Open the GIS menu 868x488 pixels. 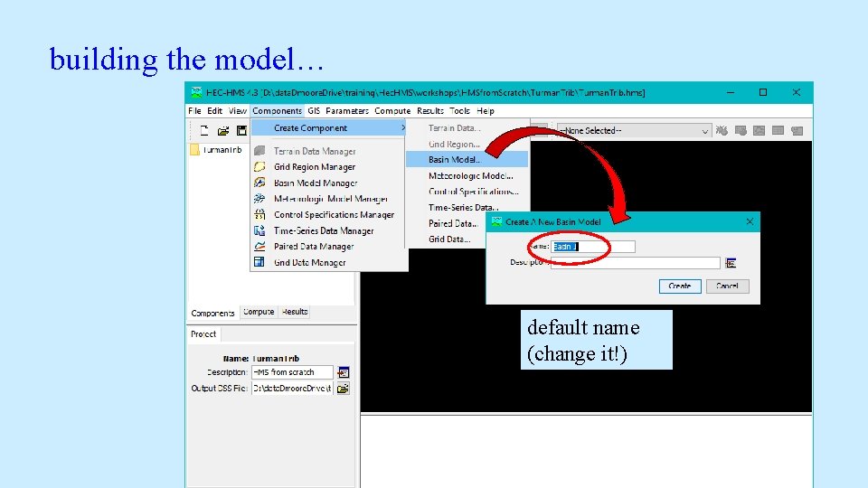(314, 110)
